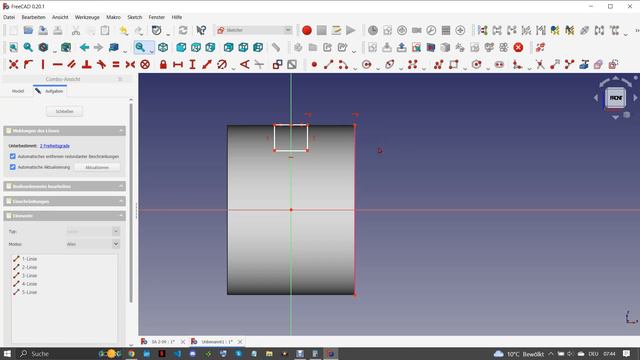The height and width of the screenshot is (360, 640).
Task: Select the create rectangle tool
Action: [453, 64]
